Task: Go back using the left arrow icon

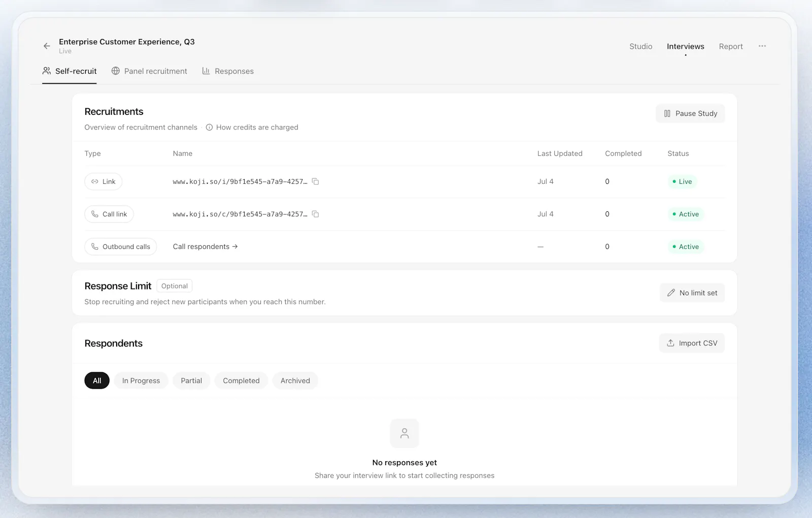Action: point(47,46)
